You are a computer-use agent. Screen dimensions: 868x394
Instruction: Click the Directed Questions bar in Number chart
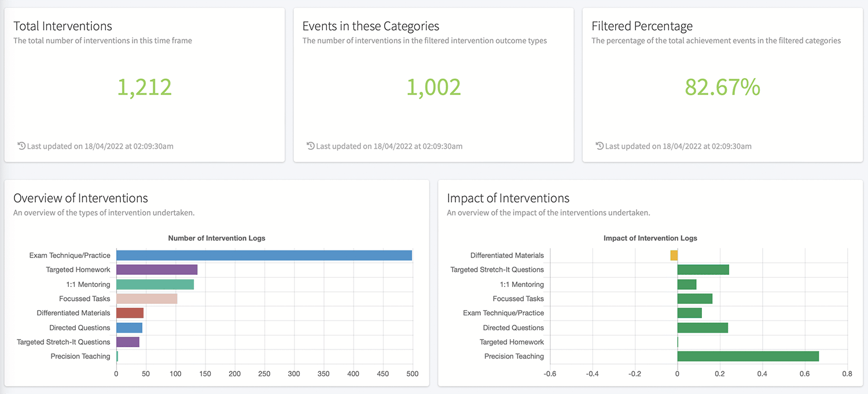[x=129, y=327]
